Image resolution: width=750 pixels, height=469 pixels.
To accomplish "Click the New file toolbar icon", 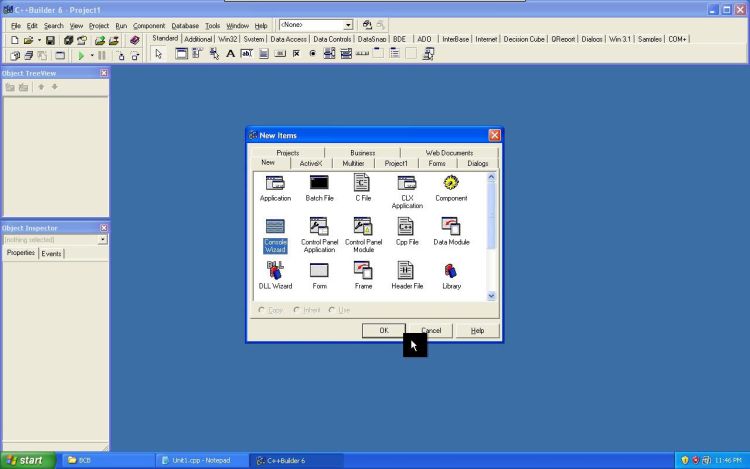I will coord(15,41).
